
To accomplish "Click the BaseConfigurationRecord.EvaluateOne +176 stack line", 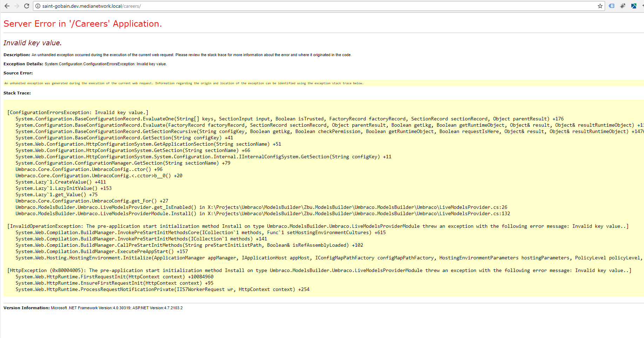I will [290, 119].
